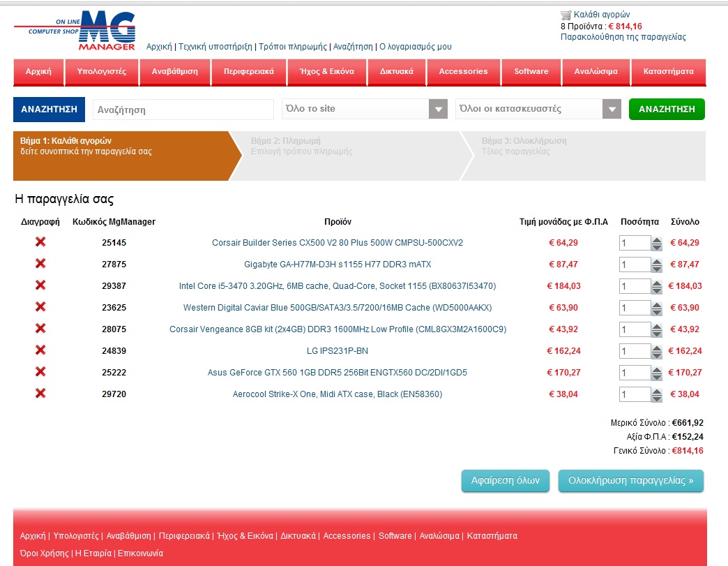Open Παρακολούθηση της παραγγελίας link

click(x=623, y=37)
